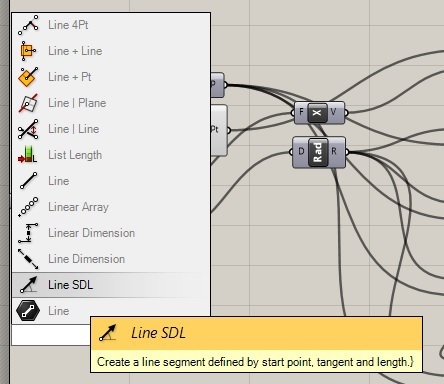Choose Line | Plane entry
Image resolution: width=444 pixels, height=384 pixels.
tap(111, 103)
